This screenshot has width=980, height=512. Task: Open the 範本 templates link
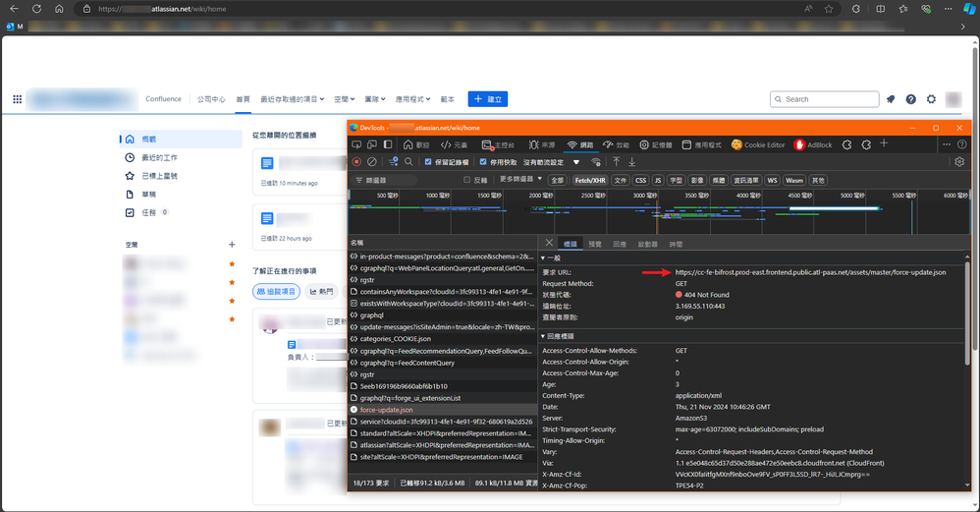[448, 99]
